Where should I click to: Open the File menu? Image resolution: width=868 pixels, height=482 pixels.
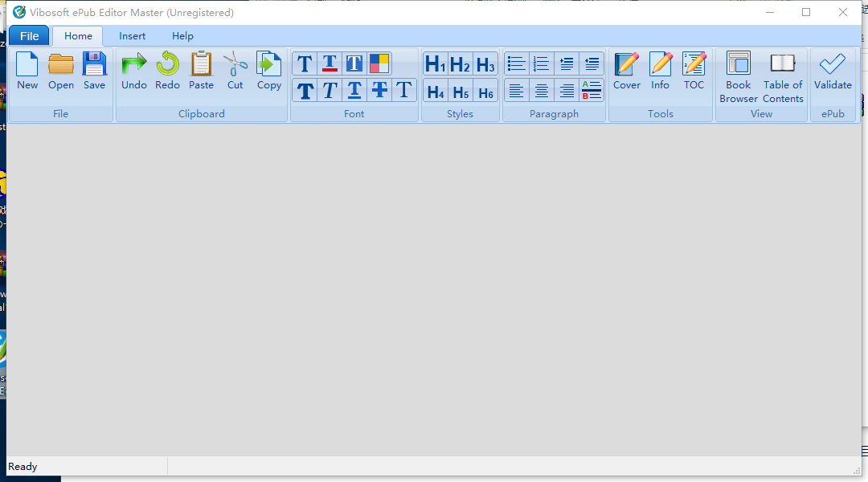point(29,35)
